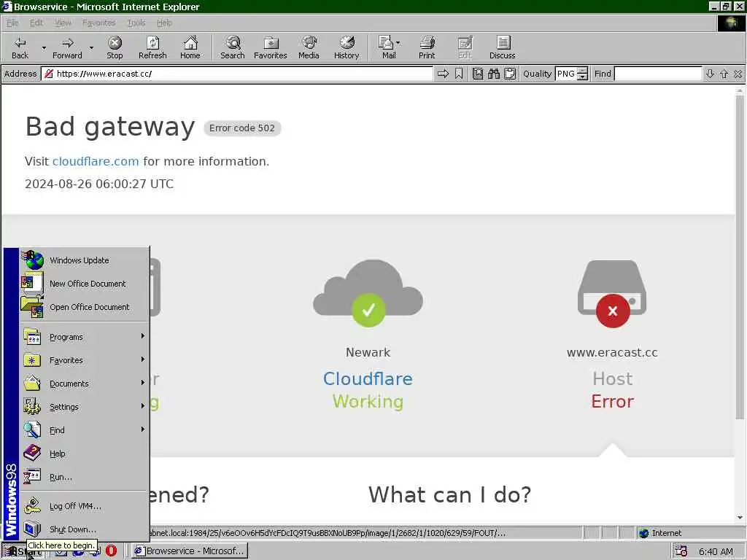Click the Mail toolbar icon
This screenshot has height=560, width=747.
point(387,47)
